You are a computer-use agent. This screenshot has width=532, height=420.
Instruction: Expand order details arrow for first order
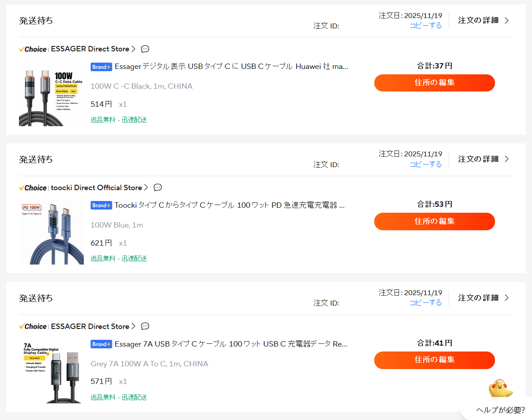[507, 20]
